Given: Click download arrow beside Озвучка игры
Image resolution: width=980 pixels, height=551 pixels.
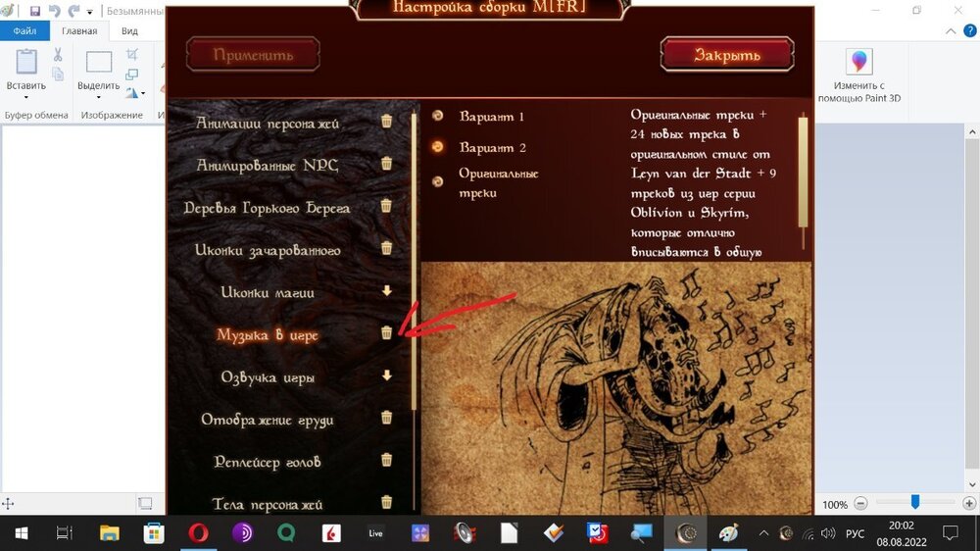Looking at the screenshot, I should coord(386,376).
